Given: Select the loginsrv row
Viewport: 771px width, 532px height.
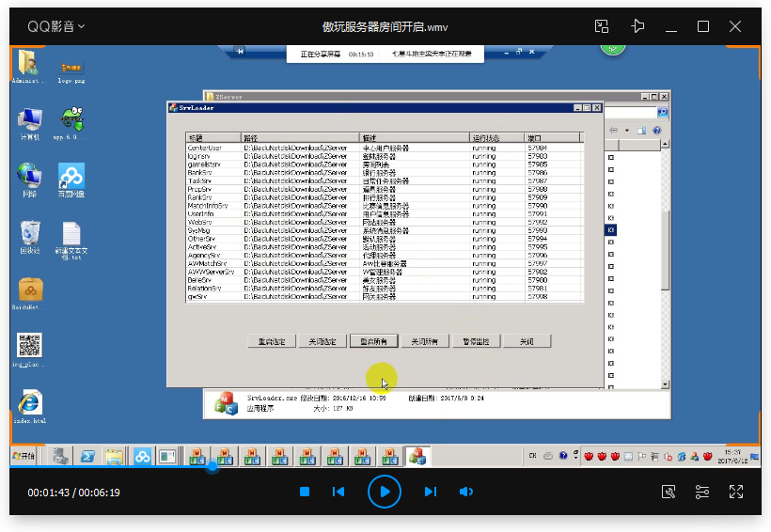Looking at the screenshot, I should coord(384,156).
